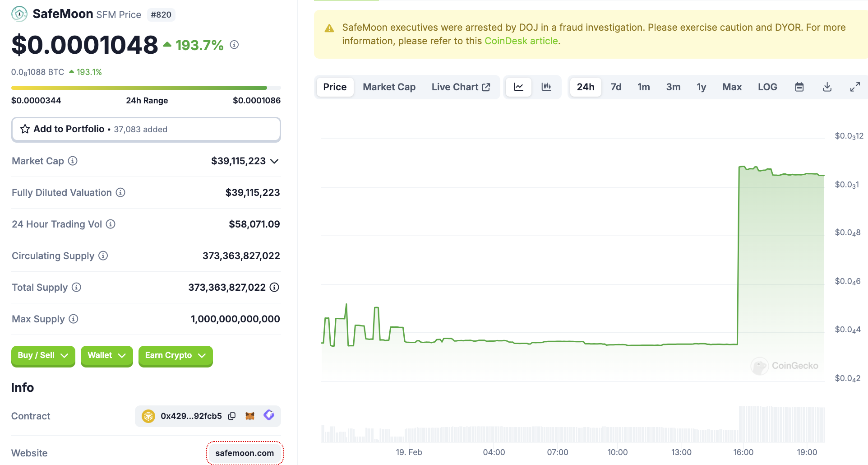Click the $0.0000344 24h low value
Image resolution: width=868 pixels, height=465 pixels.
pyautogui.click(x=36, y=101)
